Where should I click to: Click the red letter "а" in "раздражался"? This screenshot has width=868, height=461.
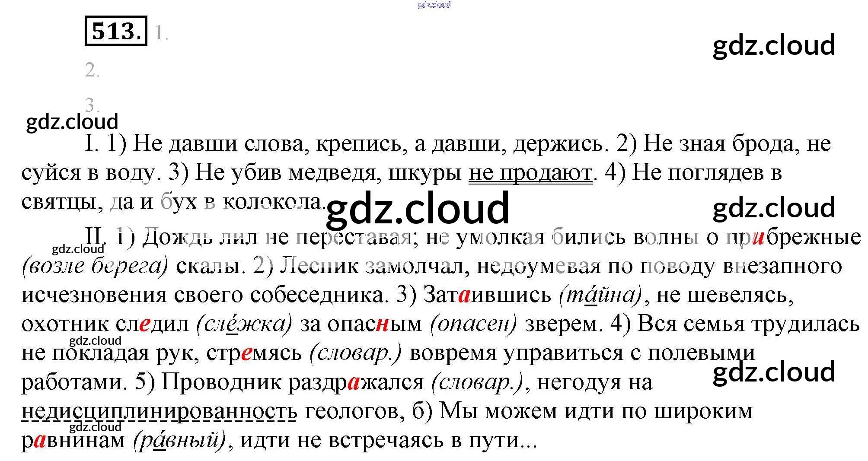354,383
